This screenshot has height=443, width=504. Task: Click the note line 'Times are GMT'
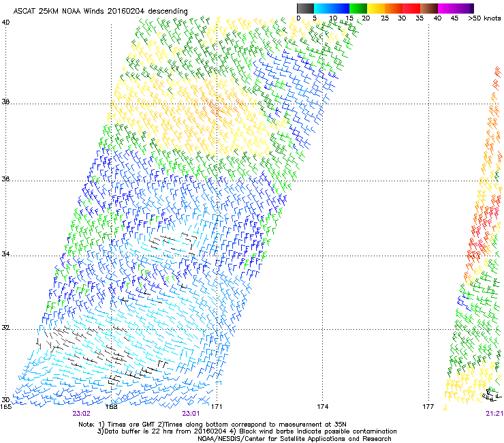[131, 425]
